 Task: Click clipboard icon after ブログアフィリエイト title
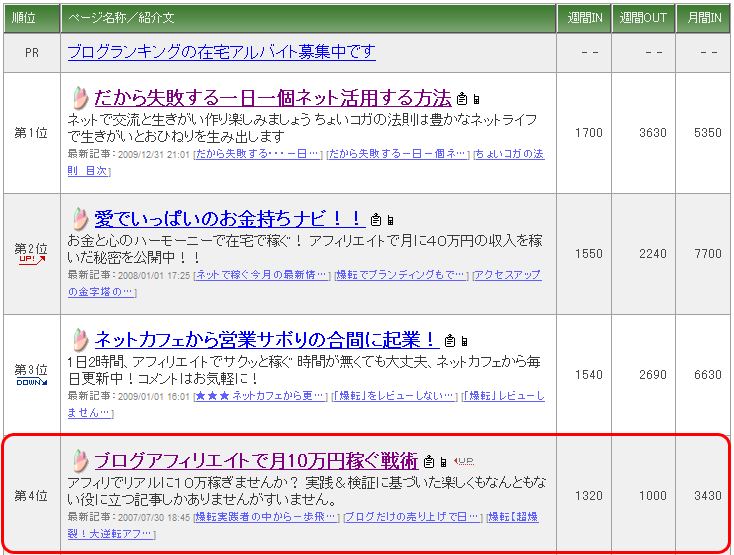[x=428, y=462]
